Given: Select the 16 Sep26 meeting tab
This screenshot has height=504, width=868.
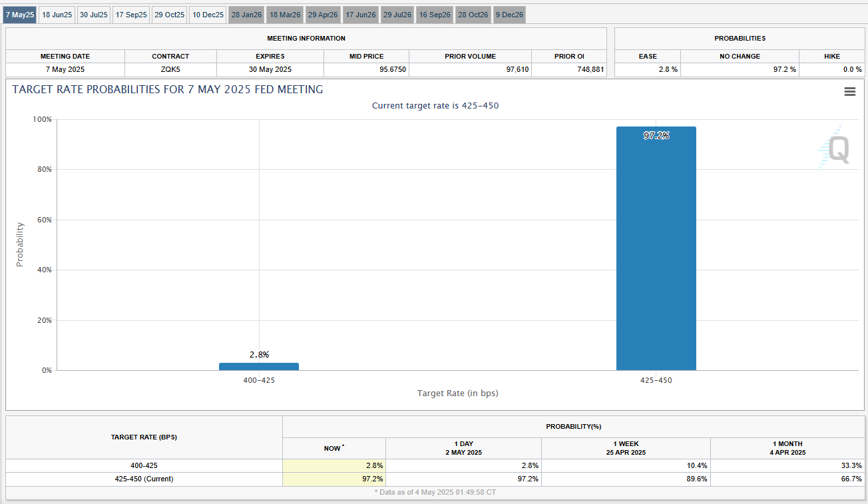Looking at the screenshot, I should (x=435, y=15).
